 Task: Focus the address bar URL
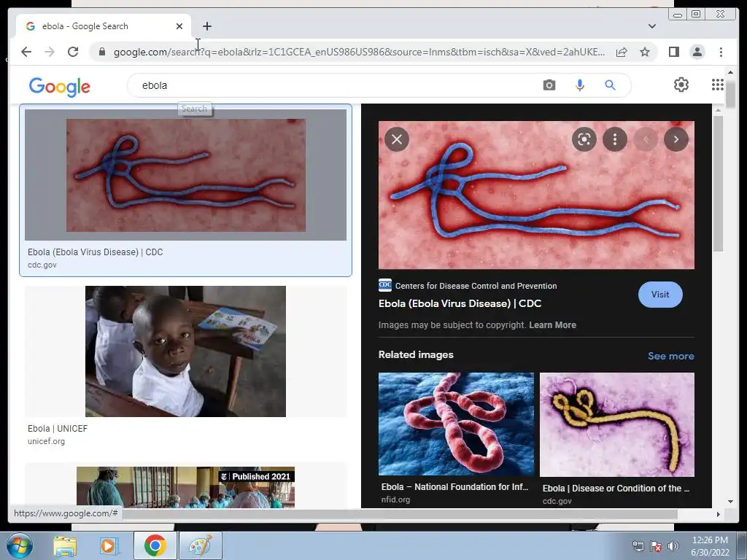pos(360,52)
